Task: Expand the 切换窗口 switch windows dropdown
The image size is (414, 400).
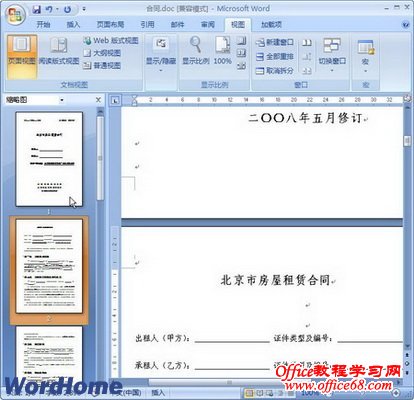Action: click(332, 55)
